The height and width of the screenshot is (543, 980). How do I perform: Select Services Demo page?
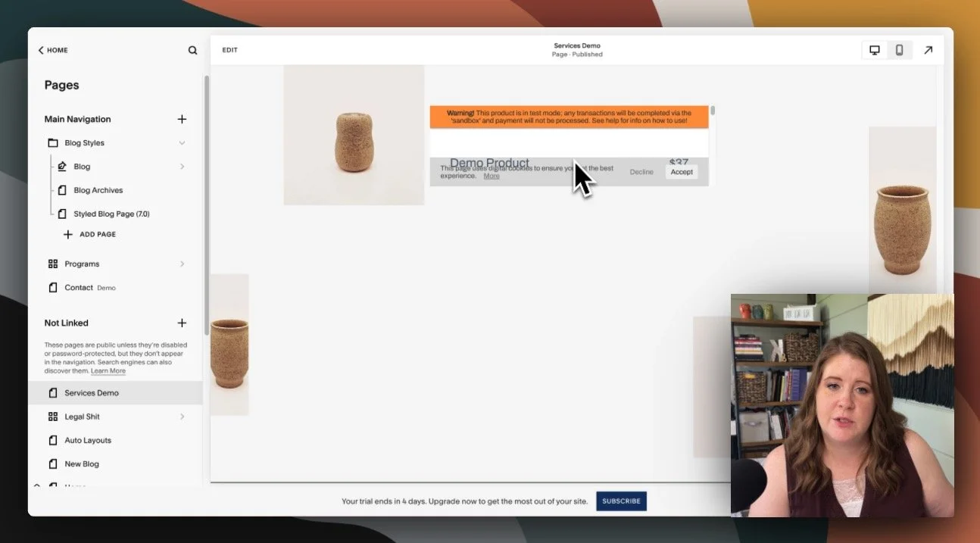pyautogui.click(x=92, y=393)
